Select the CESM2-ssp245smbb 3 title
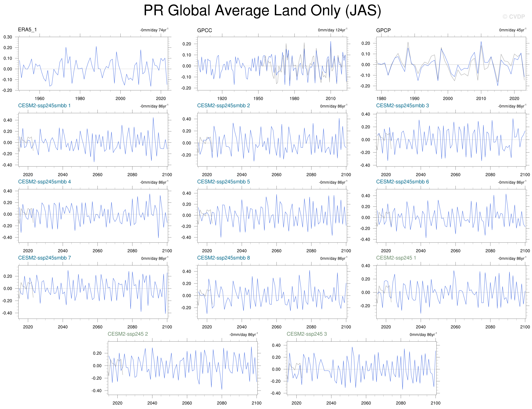Image resolution: width=532 pixels, height=409 pixels. click(x=402, y=106)
